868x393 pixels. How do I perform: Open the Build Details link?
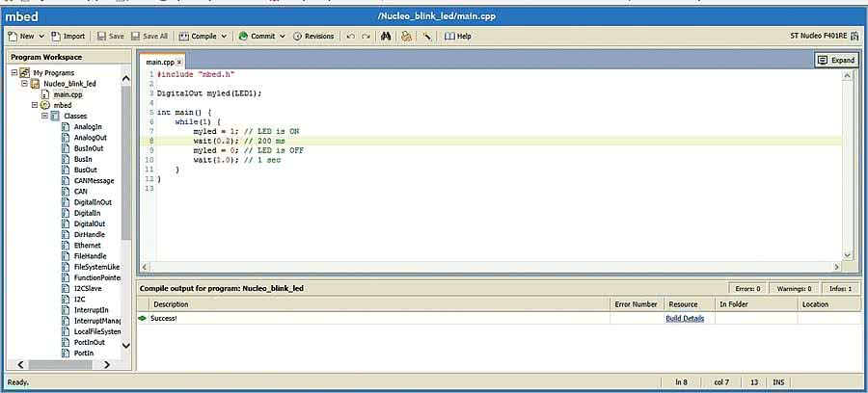coord(685,318)
